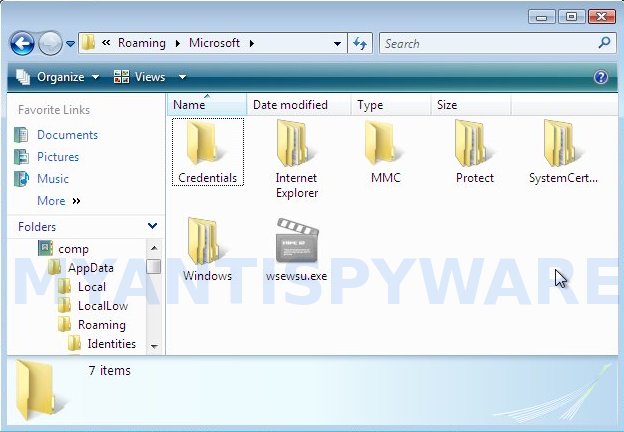This screenshot has width=624, height=432.
Task: Click the magnifier search icon
Action: [x=604, y=42]
